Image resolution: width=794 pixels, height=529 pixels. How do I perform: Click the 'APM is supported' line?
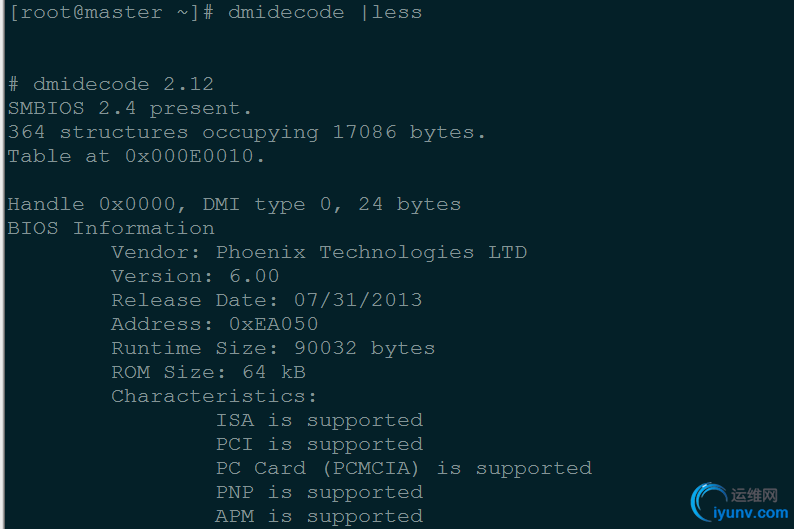320,516
